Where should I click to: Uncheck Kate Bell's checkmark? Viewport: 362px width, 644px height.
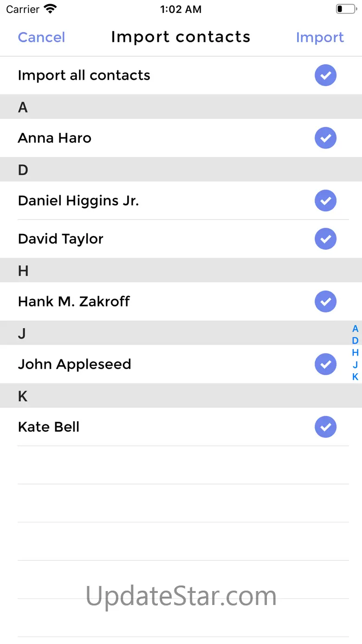325,427
